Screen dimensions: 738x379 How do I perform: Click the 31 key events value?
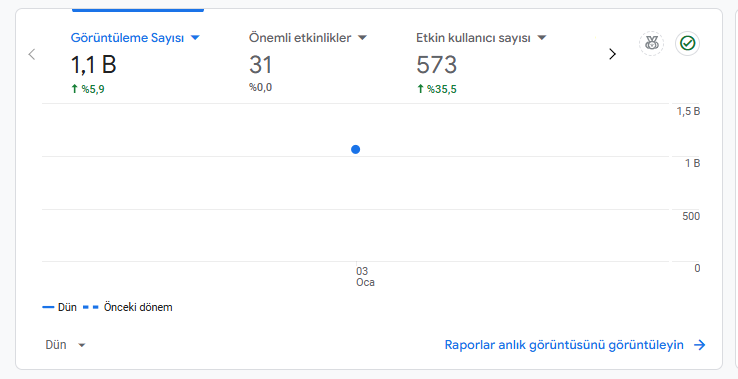click(x=261, y=65)
